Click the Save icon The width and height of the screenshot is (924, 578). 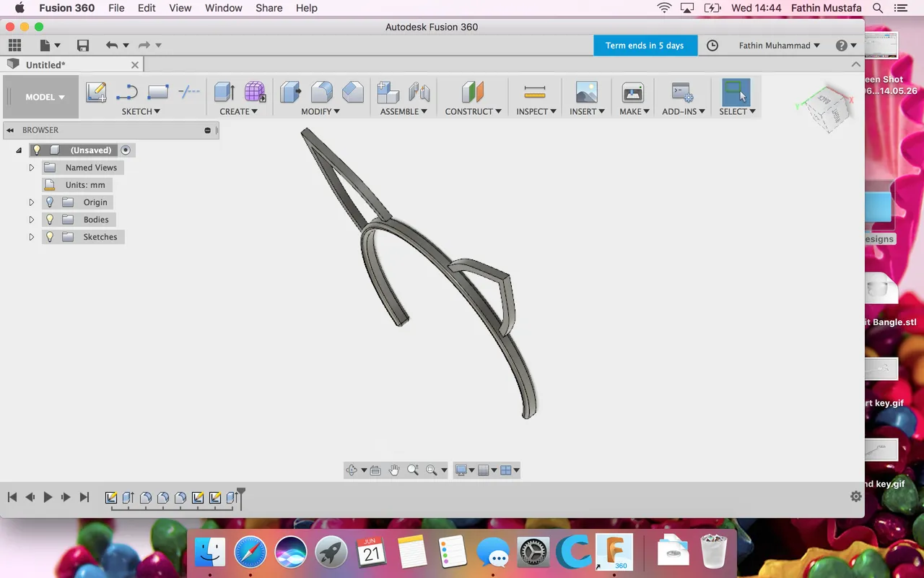[x=83, y=46]
